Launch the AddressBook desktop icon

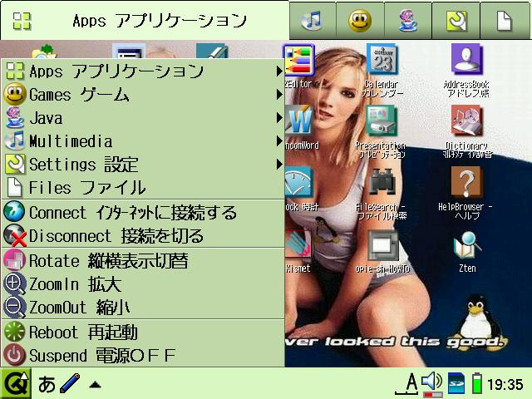coord(466,62)
